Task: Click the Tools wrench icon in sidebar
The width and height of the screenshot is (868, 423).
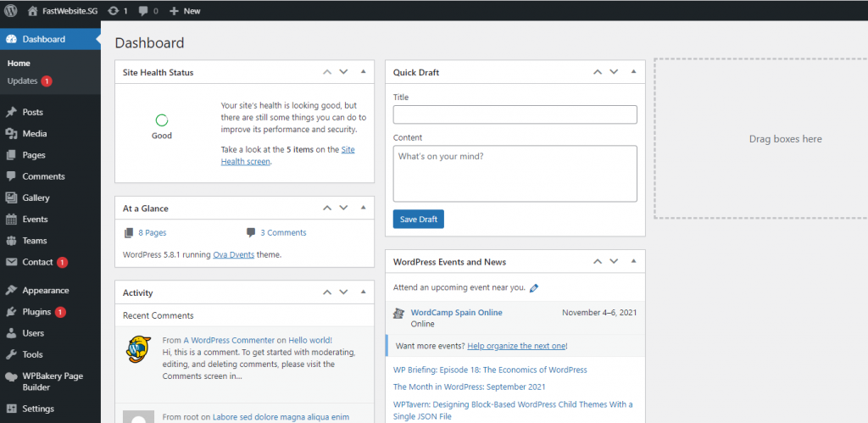Action: point(11,355)
